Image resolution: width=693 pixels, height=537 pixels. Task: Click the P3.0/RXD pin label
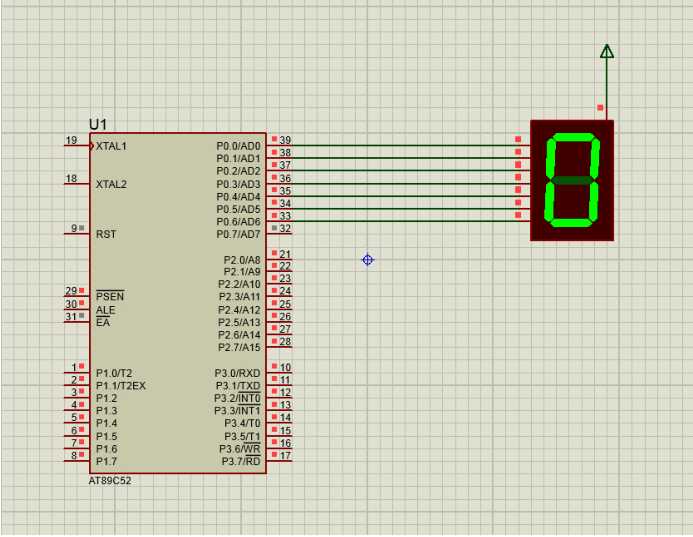point(237,373)
